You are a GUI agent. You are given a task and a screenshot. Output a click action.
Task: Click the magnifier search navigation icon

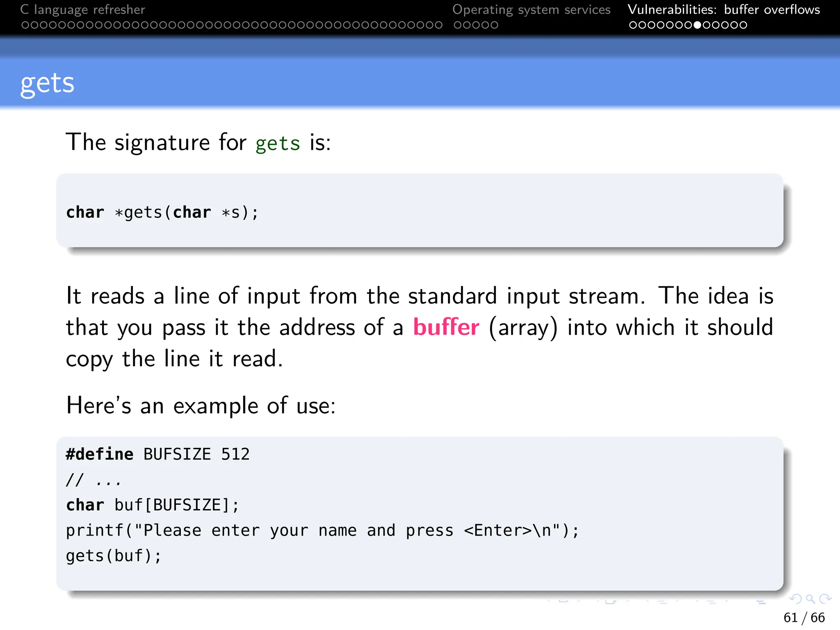point(810,599)
